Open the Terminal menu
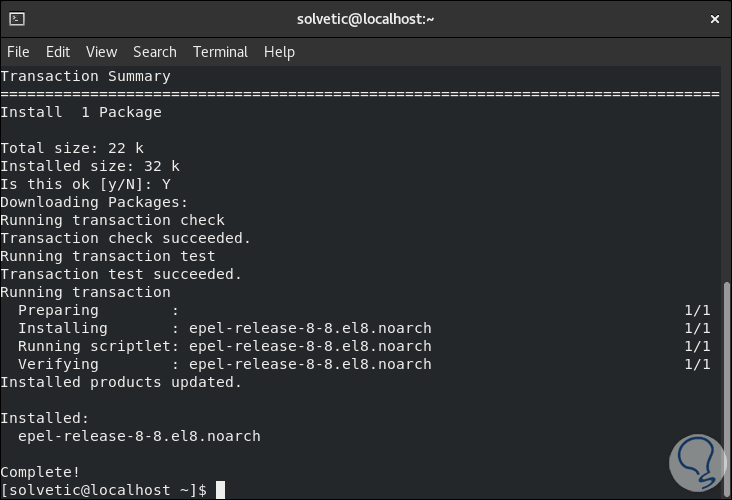Image resolution: width=732 pixels, height=500 pixels. [220, 52]
